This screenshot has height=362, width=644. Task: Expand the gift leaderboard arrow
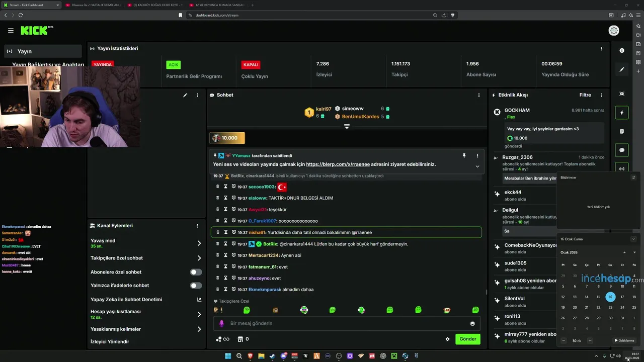tap(347, 126)
